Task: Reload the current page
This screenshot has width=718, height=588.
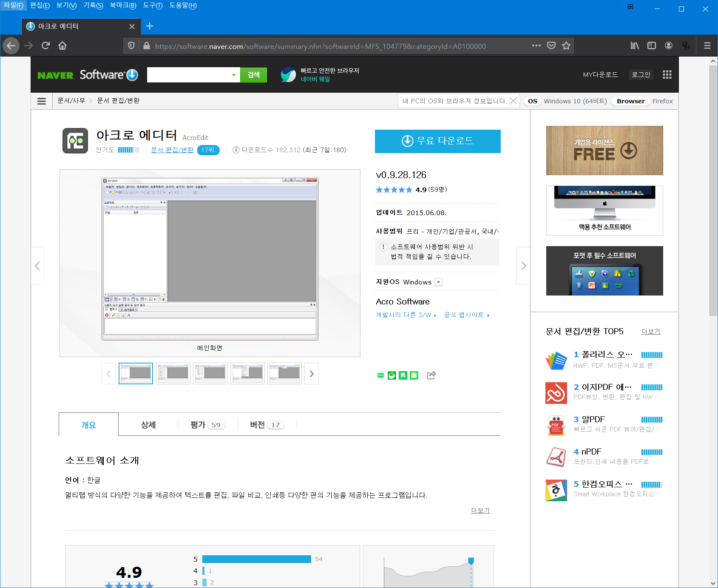Action: (45, 45)
